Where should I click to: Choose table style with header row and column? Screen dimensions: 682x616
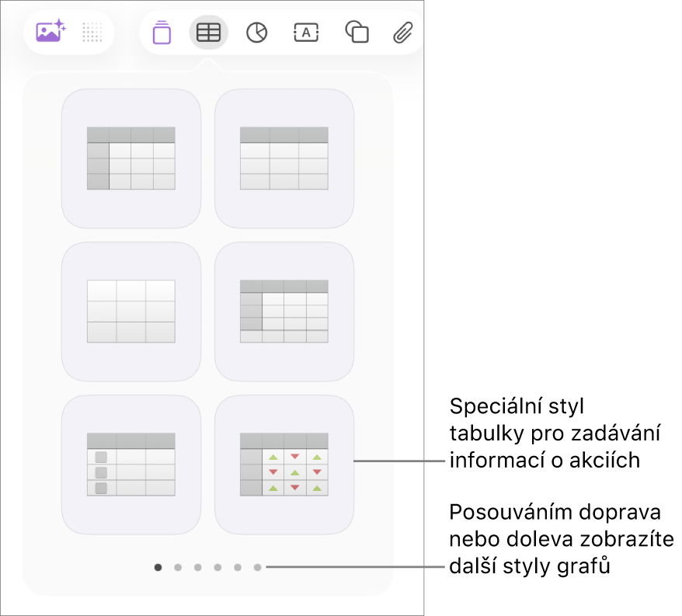click(131, 158)
